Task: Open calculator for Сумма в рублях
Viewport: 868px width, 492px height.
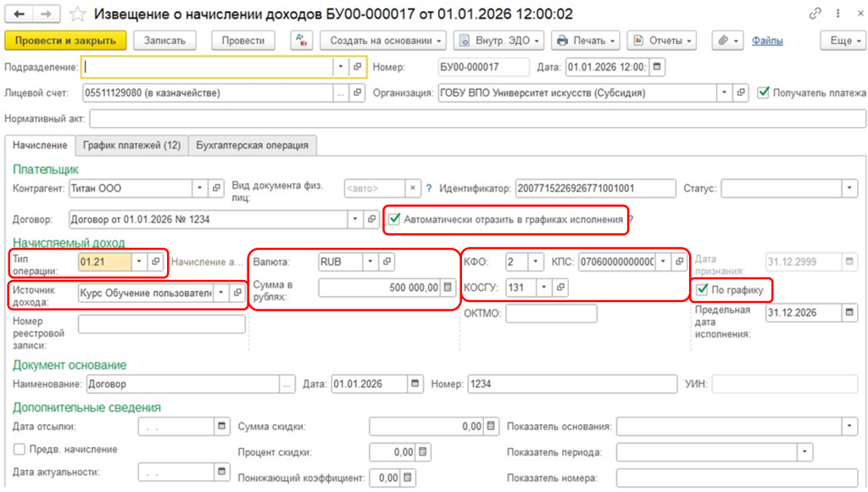Action: point(448,288)
